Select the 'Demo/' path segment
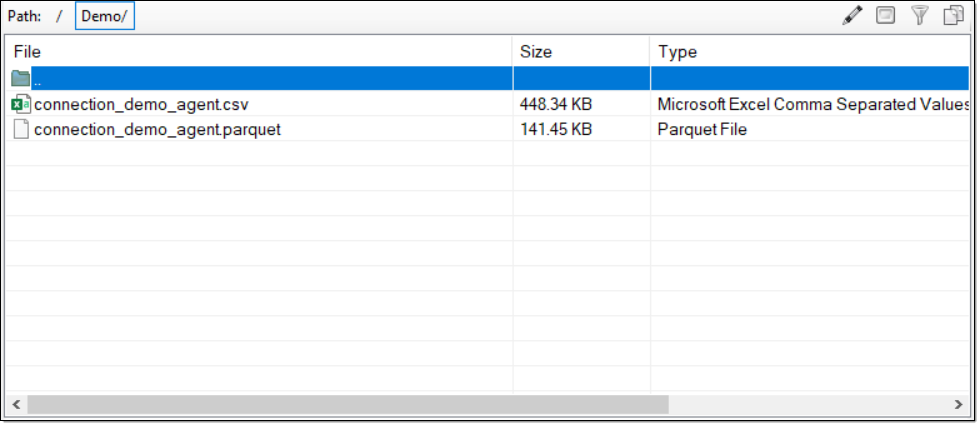This screenshot has width=980, height=426. [x=104, y=17]
